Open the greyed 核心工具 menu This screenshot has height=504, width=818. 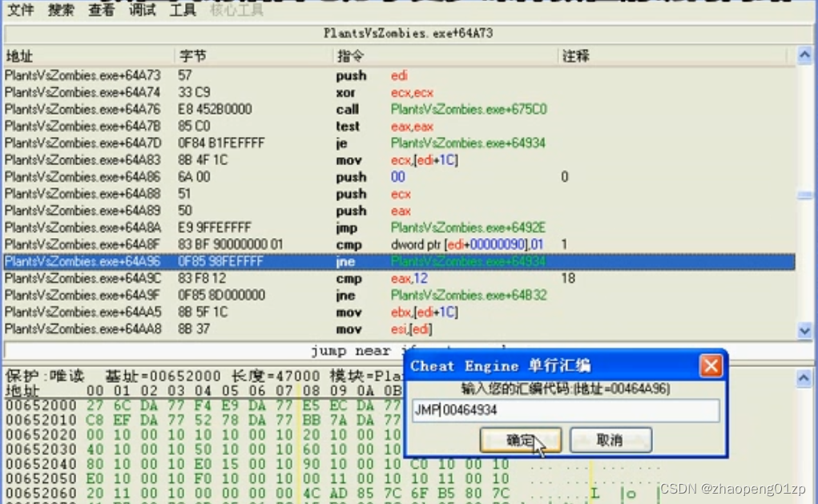coord(237,10)
